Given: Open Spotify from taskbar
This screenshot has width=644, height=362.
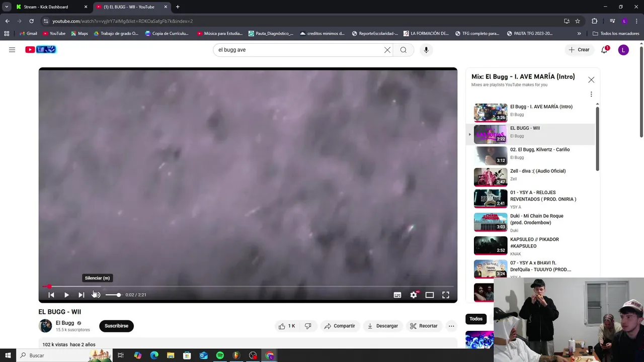Looking at the screenshot, I should [220, 355].
